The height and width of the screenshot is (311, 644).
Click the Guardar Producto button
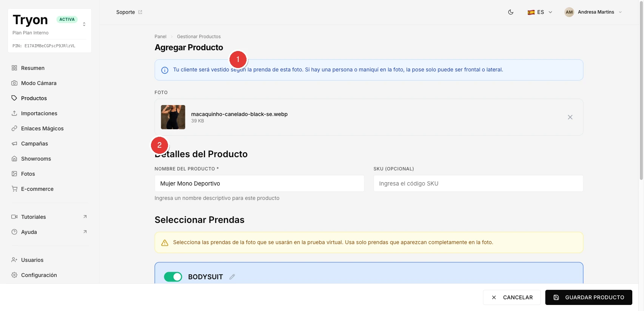[589, 297]
